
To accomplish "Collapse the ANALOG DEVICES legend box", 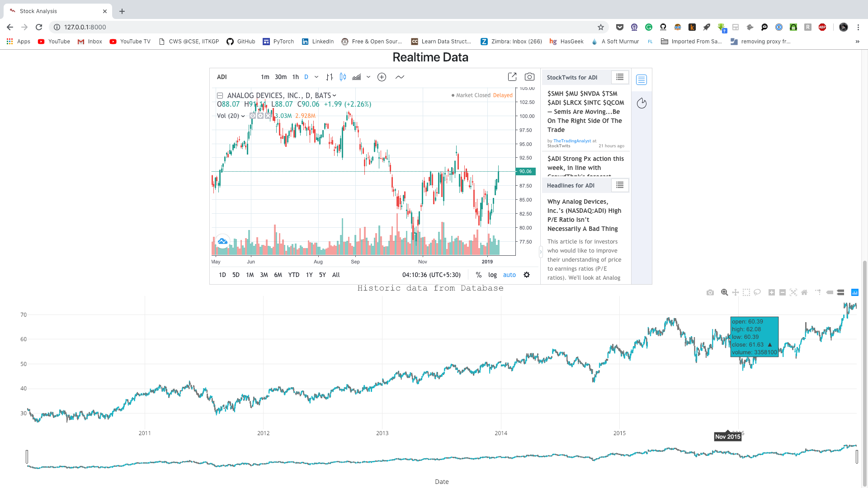I will pos(220,95).
